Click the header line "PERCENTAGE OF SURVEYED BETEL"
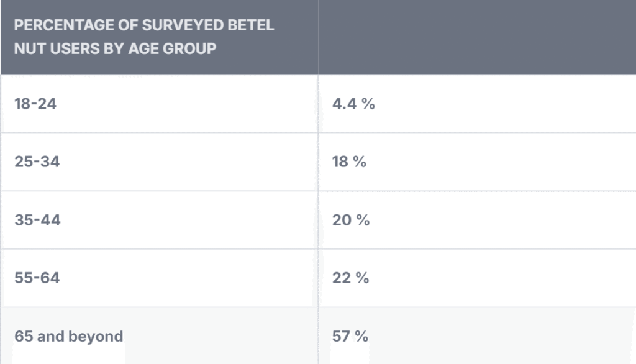 pos(144,26)
